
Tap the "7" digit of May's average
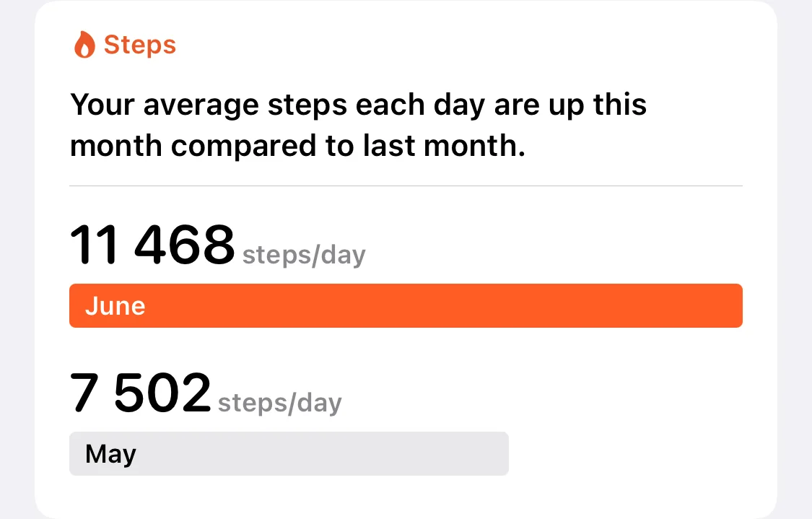pos(83,392)
